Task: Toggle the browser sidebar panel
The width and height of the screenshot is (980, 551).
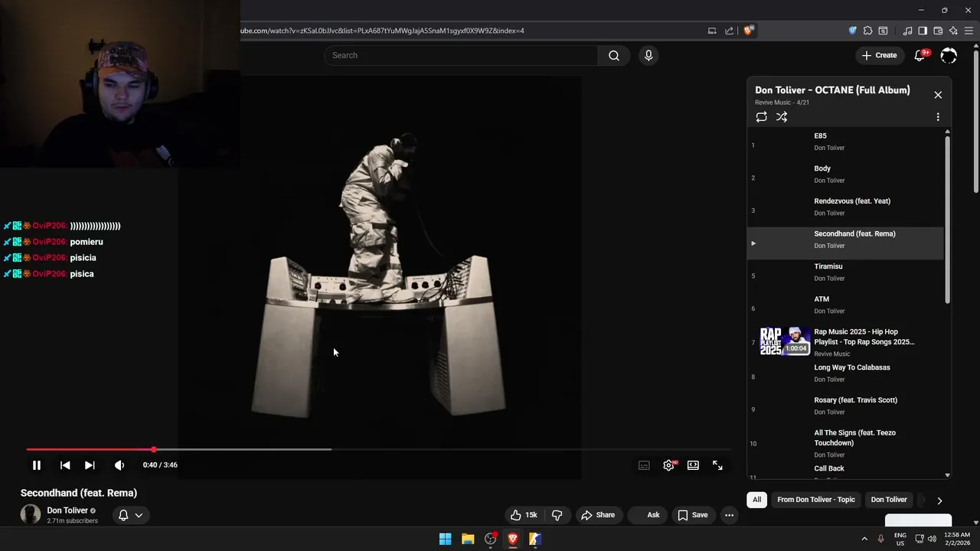Action: (x=923, y=31)
